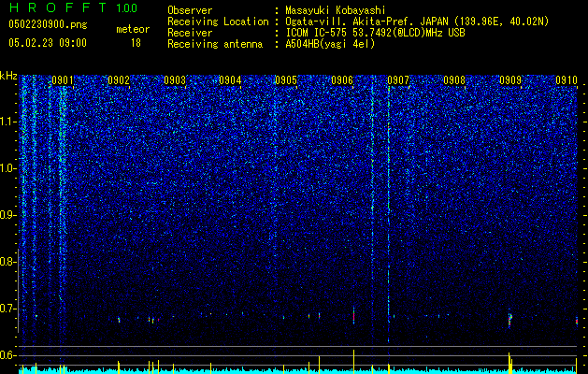Click the Ogata-vill. Akita-Pref. JAPAN coordinates text
This screenshot has height=374, width=588.
417,22
